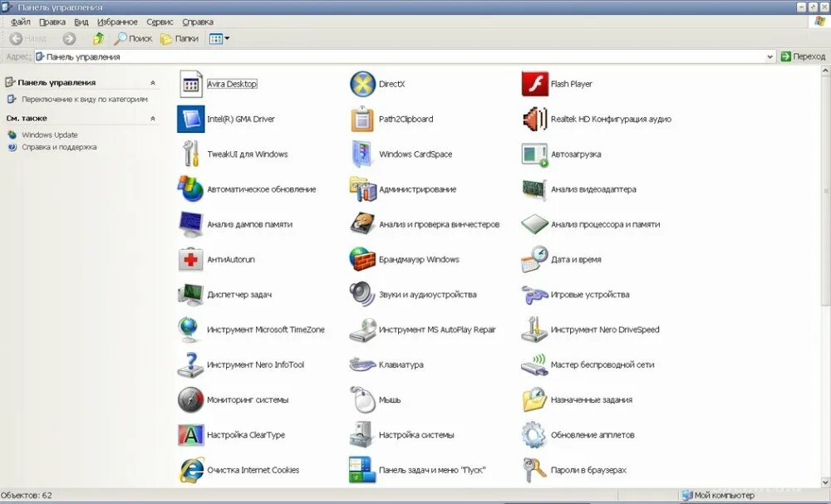Open the Правка menu
The height and width of the screenshot is (504, 831).
pos(52,22)
